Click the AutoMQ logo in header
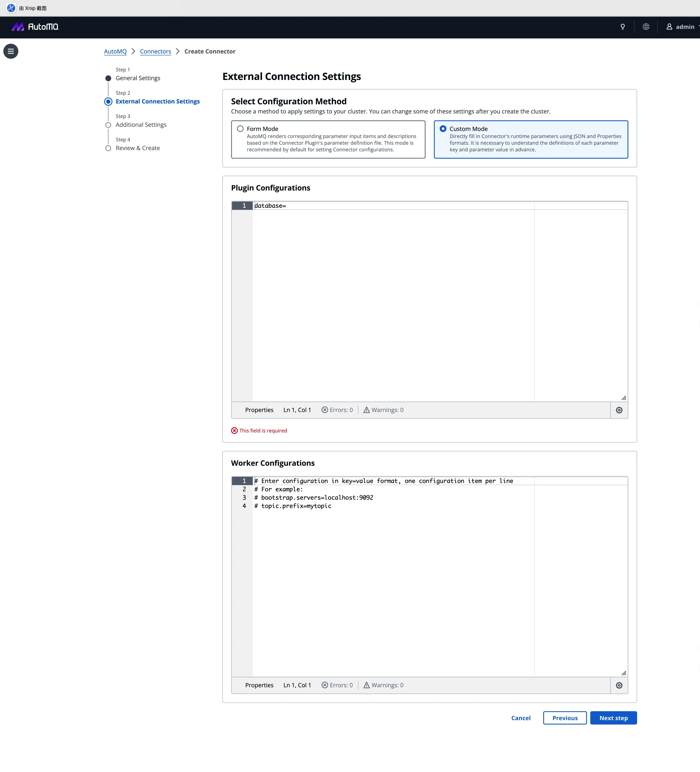This screenshot has height=772, width=700. tap(35, 27)
